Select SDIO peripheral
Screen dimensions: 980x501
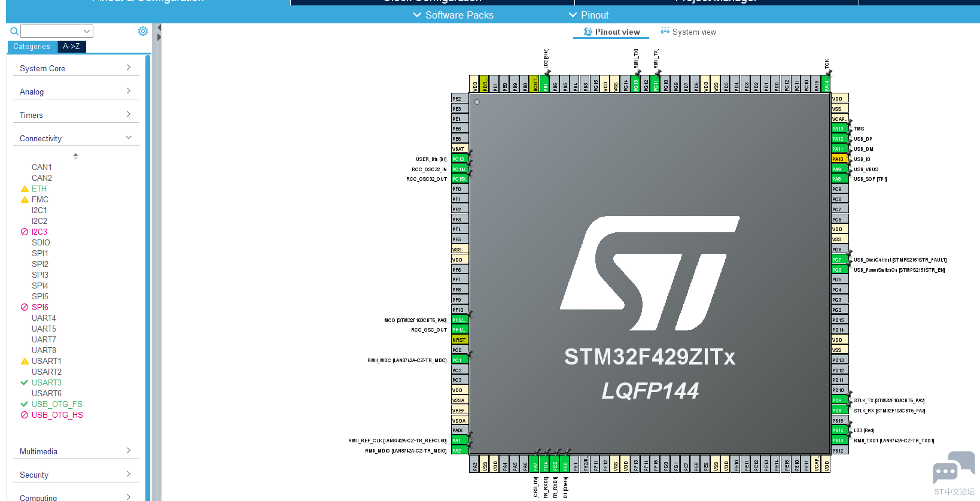coord(41,242)
